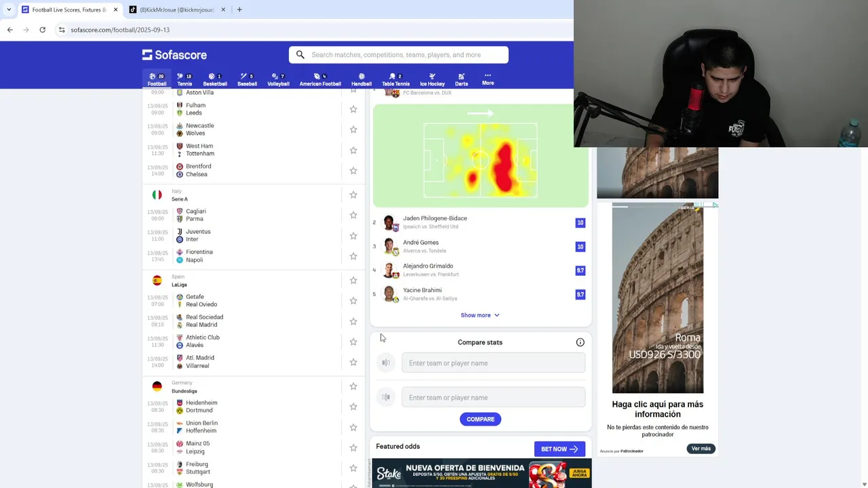868x488 pixels.
Task: Star the Fiorentina vs Napoli match
Action: pyautogui.click(x=353, y=256)
